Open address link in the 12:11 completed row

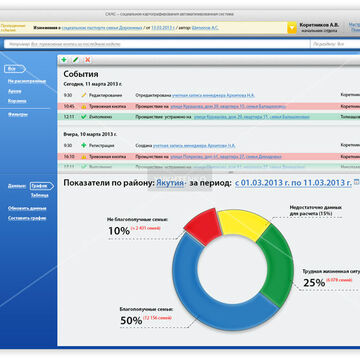click(x=251, y=117)
